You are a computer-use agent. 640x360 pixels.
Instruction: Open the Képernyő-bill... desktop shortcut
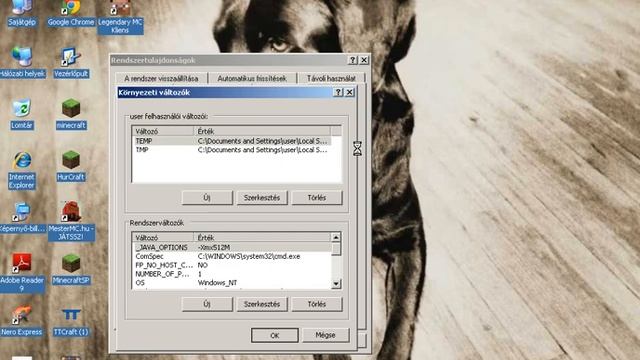pyautogui.click(x=22, y=218)
